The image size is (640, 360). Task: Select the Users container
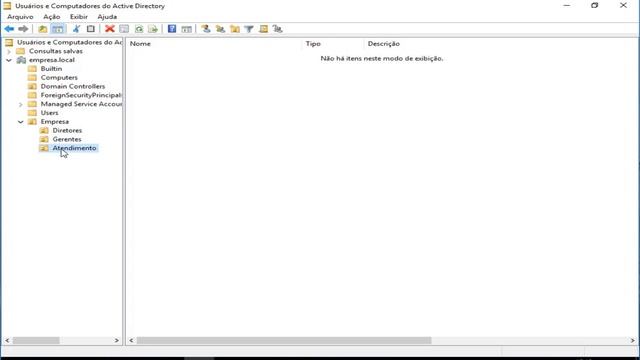tap(49, 113)
